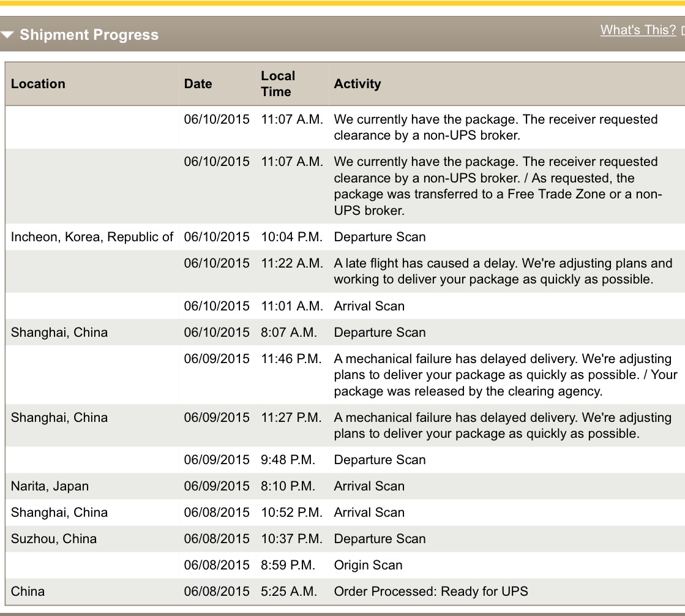Select the Activity column header

(357, 83)
